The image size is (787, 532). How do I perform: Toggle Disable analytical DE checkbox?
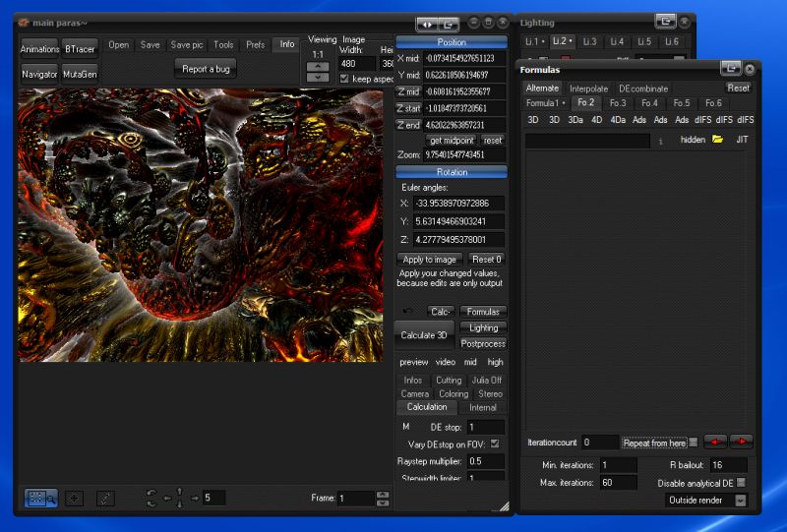click(x=741, y=482)
